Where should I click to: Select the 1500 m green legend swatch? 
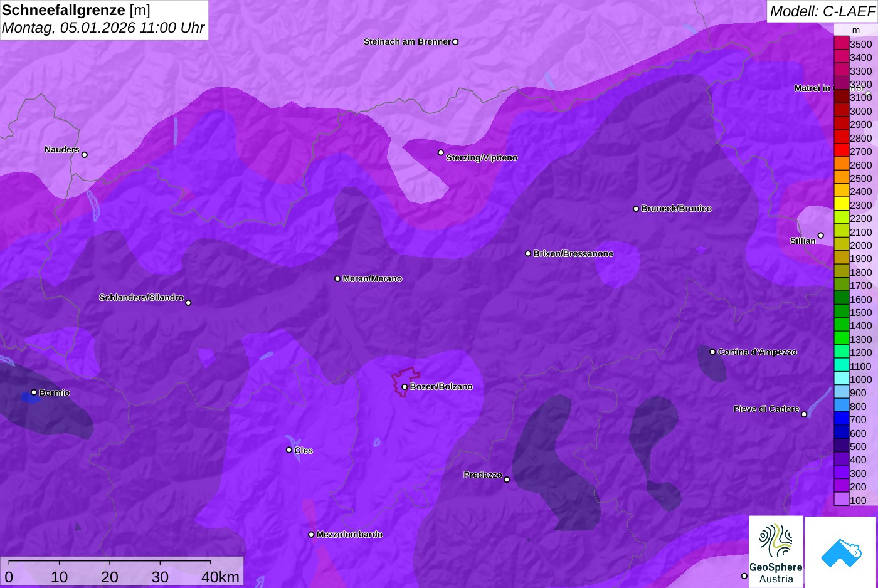click(x=841, y=312)
